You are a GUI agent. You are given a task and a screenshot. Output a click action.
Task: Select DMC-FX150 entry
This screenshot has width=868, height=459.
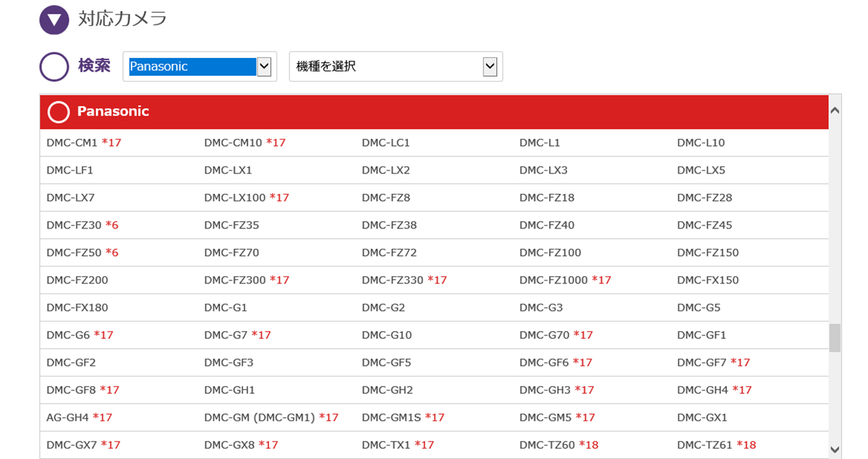click(x=708, y=280)
